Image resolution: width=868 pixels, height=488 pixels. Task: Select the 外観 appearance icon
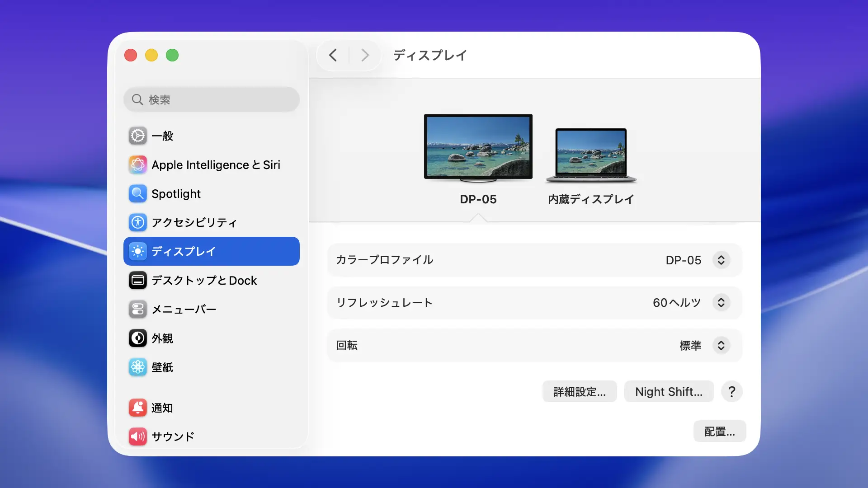137,338
